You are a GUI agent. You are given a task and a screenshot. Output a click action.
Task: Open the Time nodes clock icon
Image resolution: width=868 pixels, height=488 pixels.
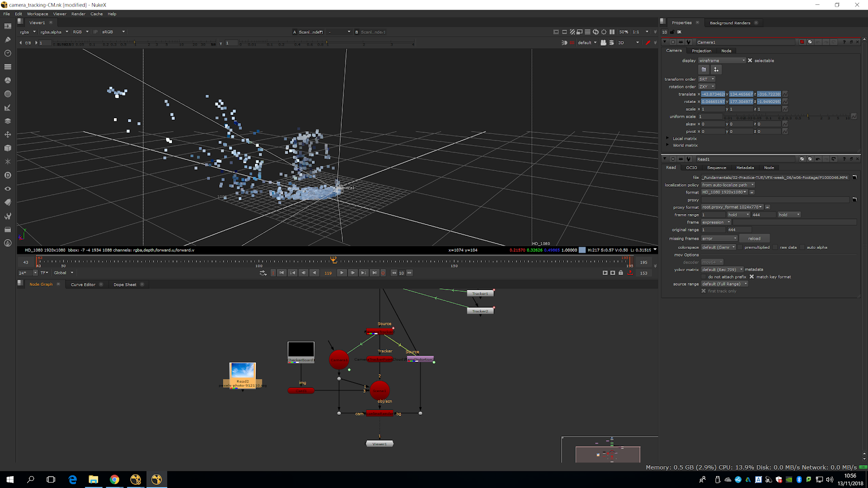[8, 53]
